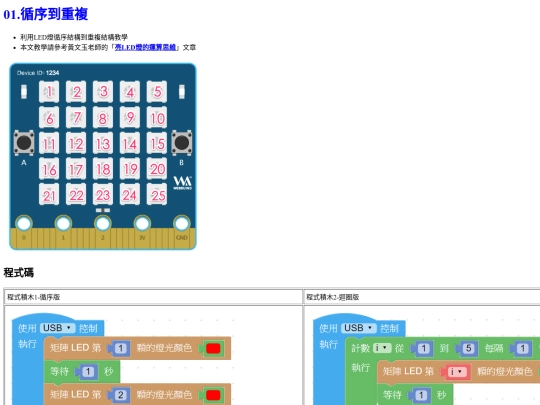Viewport: 540px width, 405px height.
Task: Click LED number 2 on the board
Action: pyautogui.click(x=76, y=92)
